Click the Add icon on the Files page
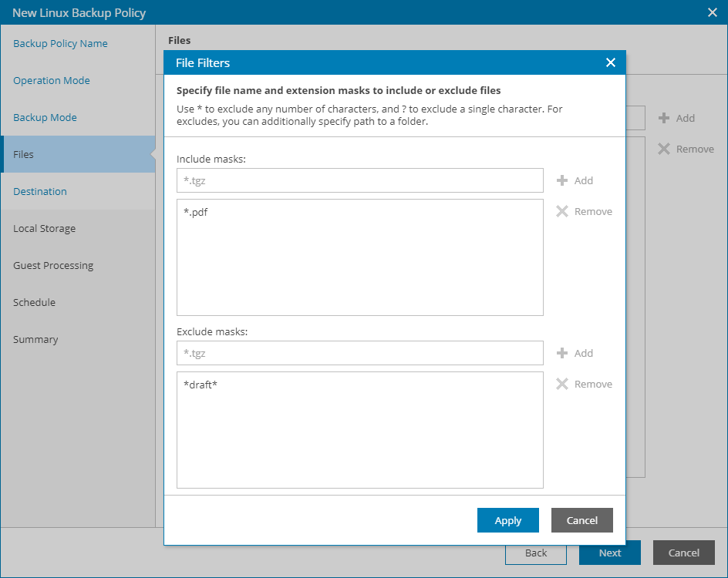This screenshot has height=578, width=728. (x=676, y=118)
